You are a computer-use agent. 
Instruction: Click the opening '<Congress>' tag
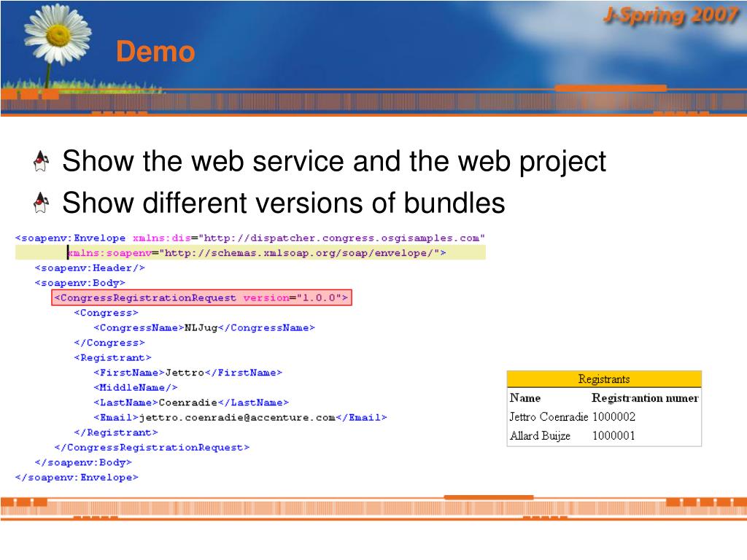(107, 313)
